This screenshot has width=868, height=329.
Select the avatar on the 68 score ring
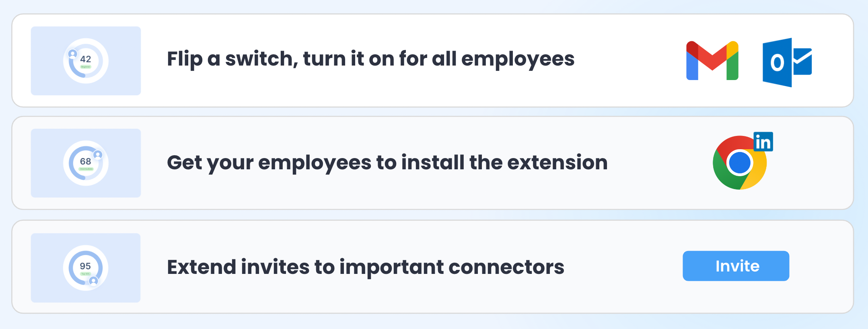click(98, 155)
